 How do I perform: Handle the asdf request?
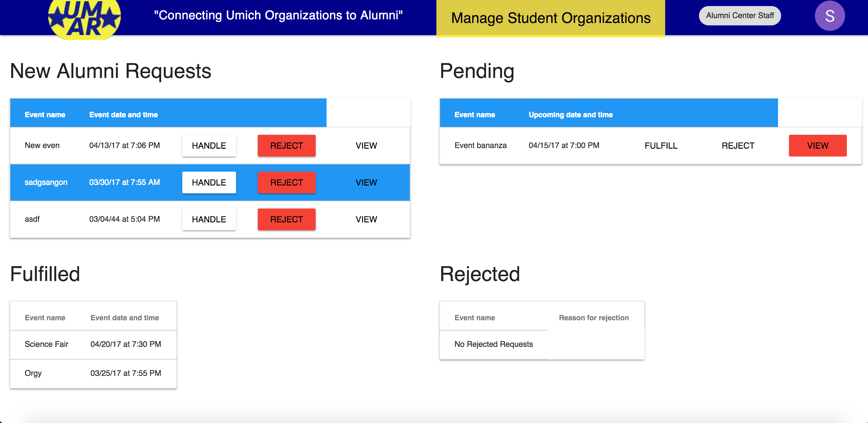click(209, 219)
